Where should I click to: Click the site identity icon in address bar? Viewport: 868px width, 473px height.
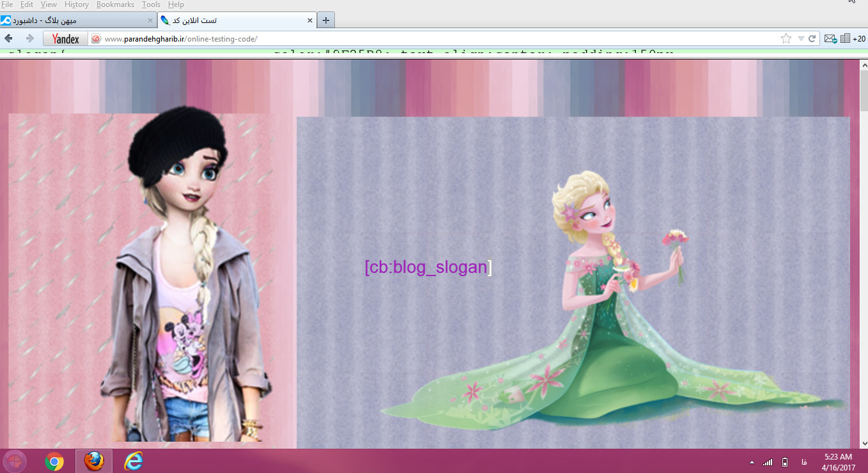click(x=97, y=39)
